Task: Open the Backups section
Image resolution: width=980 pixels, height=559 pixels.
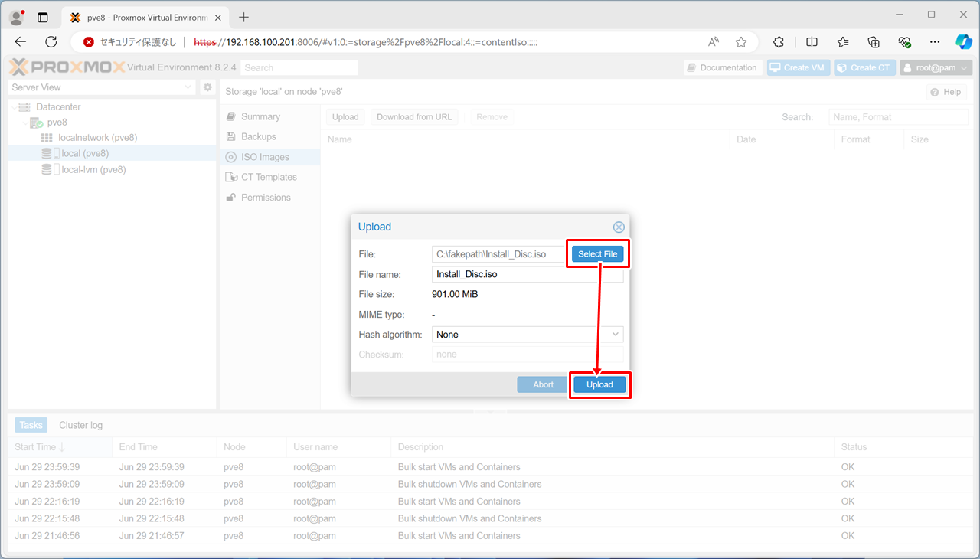Action: click(x=258, y=136)
